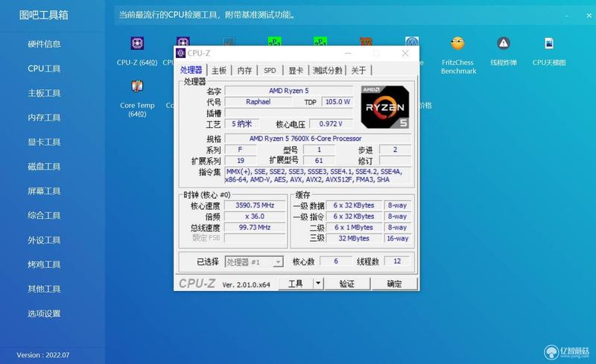Click the core speed 3590.75 MHz
The width and height of the screenshot is (596, 364).
pyautogui.click(x=255, y=205)
